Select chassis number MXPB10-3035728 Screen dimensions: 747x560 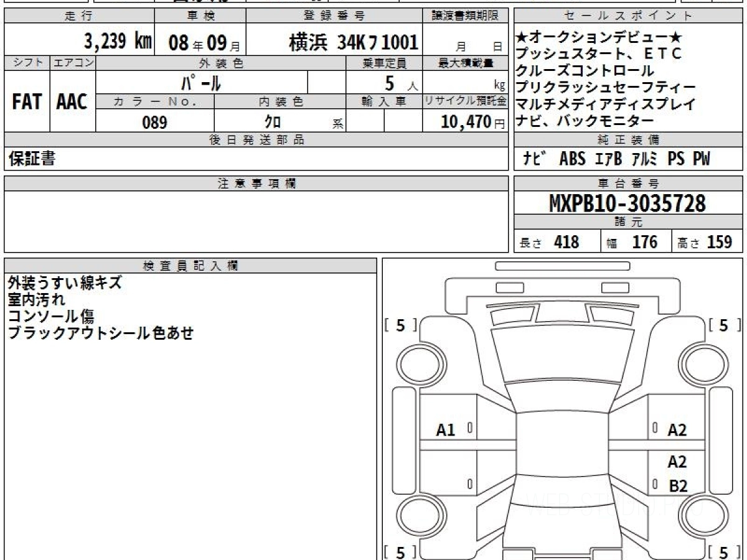pos(627,203)
